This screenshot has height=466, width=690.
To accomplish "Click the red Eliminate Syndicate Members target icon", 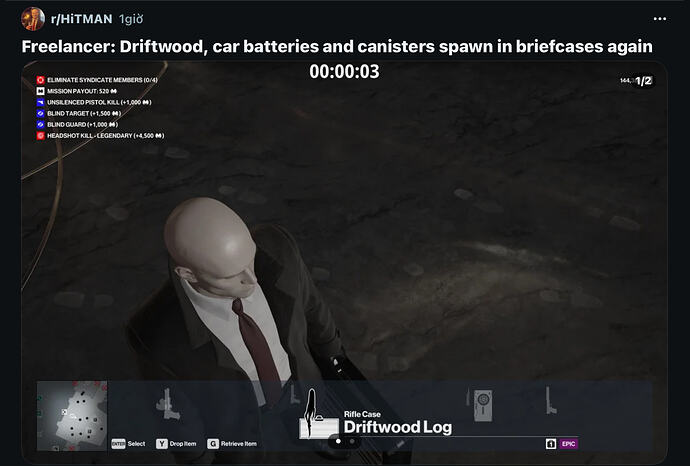I will click(40, 80).
